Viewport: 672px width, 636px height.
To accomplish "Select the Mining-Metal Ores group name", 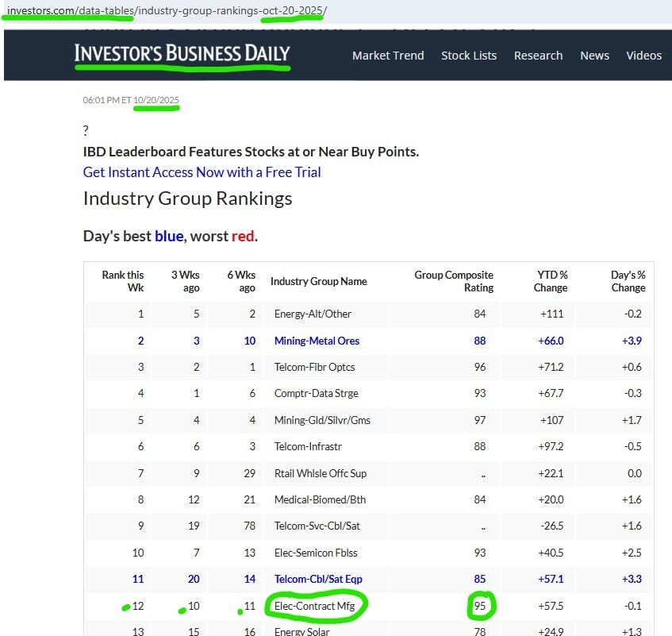I will [317, 341].
